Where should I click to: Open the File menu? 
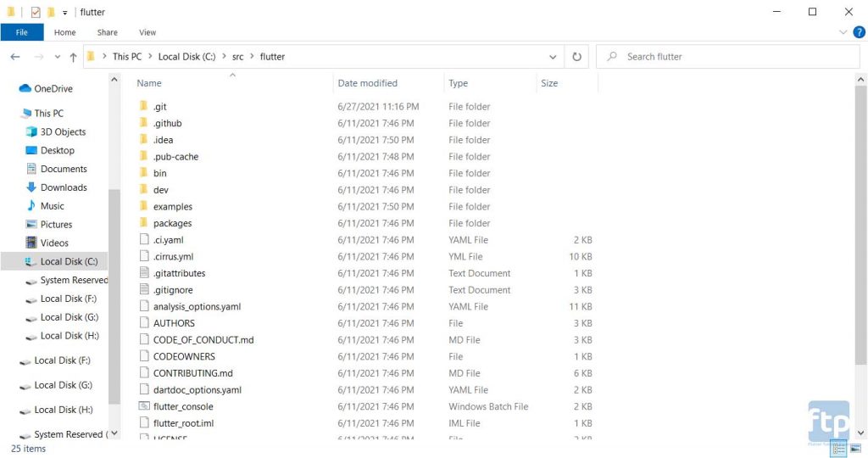[21, 32]
